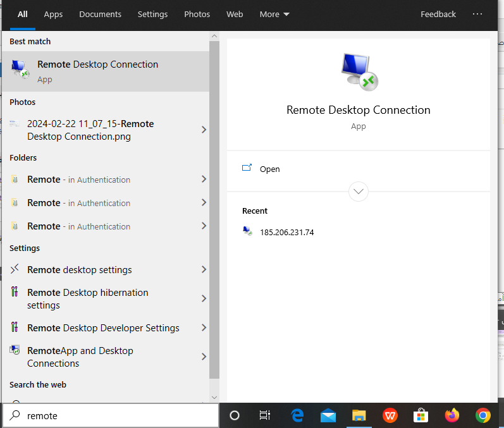Launch Microsoft Edge from the taskbar
Screen dimensions: 504x428
[x=298, y=415]
